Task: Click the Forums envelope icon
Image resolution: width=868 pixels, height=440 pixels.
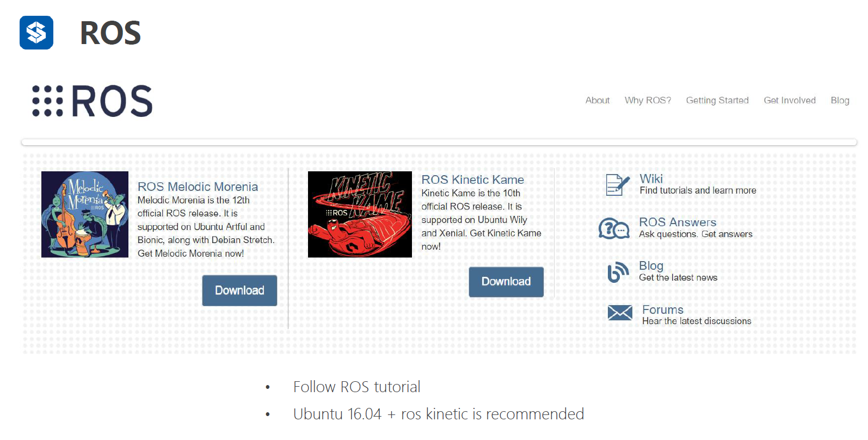Action: click(x=620, y=313)
